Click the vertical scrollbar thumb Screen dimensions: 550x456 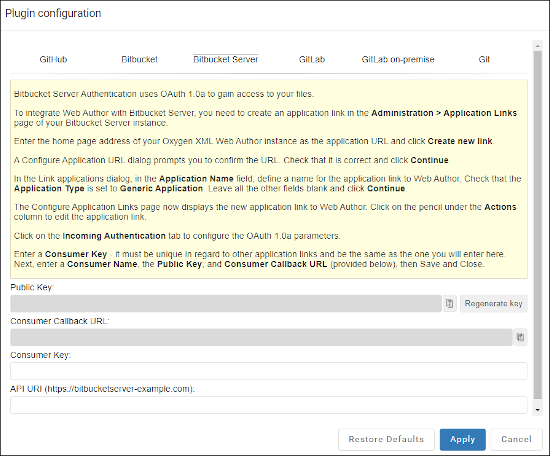point(537,224)
